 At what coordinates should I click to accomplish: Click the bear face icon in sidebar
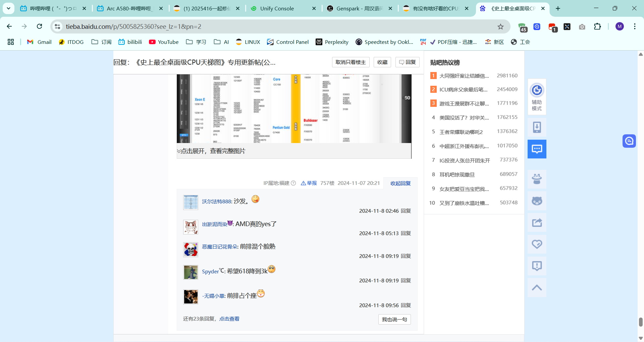tap(537, 201)
